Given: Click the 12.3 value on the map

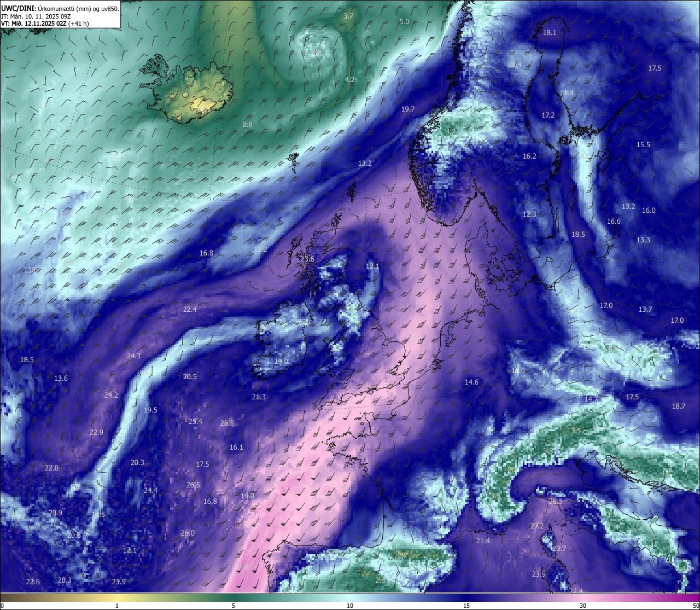Looking at the screenshot, I should pyautogui.click(x=529, y=214).
